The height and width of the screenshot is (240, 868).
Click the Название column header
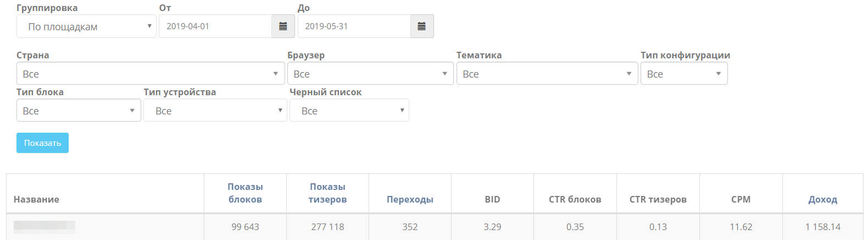36,199
